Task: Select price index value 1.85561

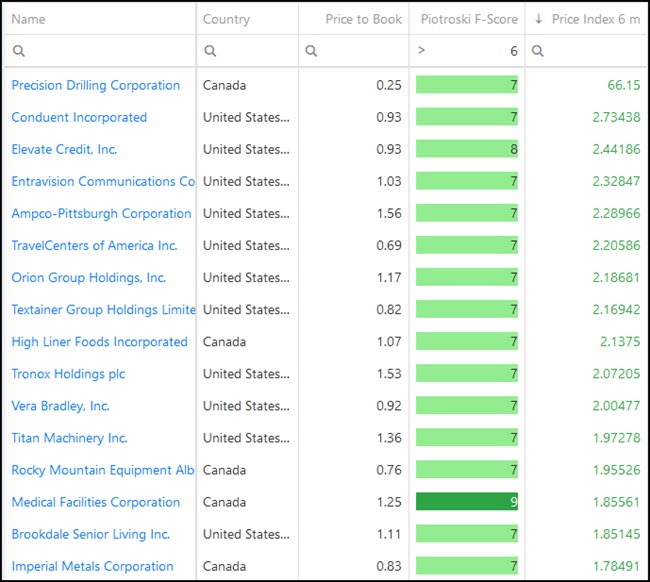Action: pyautogui.click(x=616, y=502)
